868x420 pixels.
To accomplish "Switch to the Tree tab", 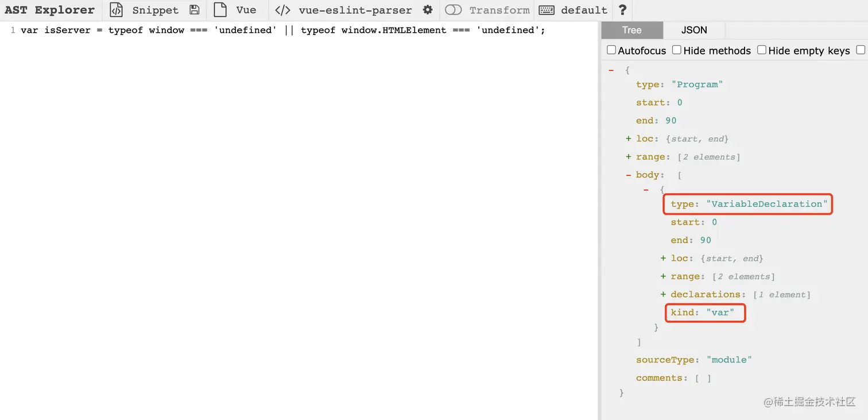I will (x=631, y=30).
